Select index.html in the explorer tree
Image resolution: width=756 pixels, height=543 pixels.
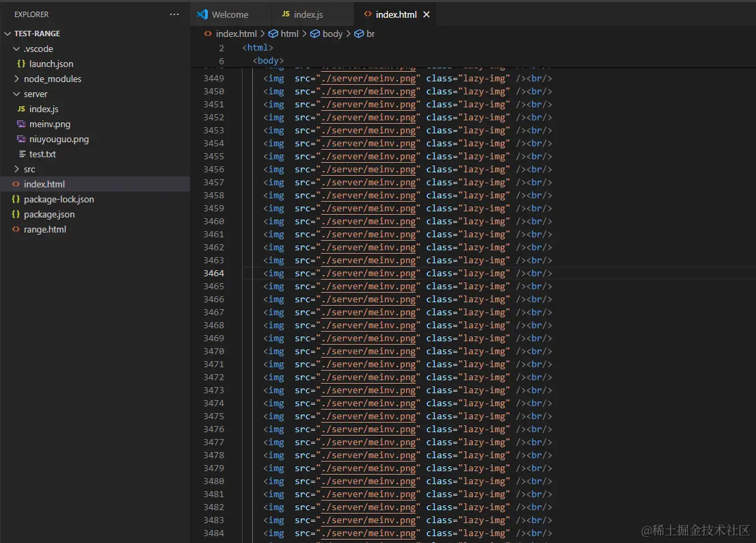click(x=95, y=184)
